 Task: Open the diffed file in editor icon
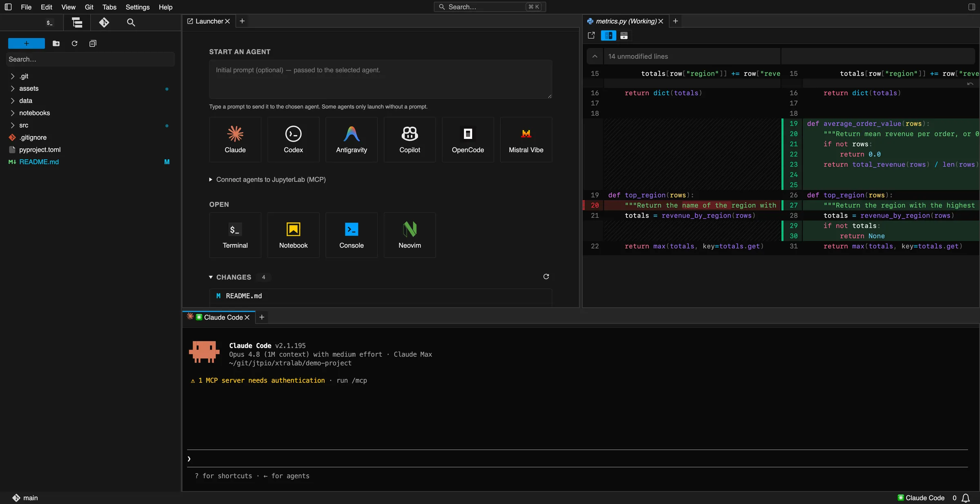(x=591, y=36)
